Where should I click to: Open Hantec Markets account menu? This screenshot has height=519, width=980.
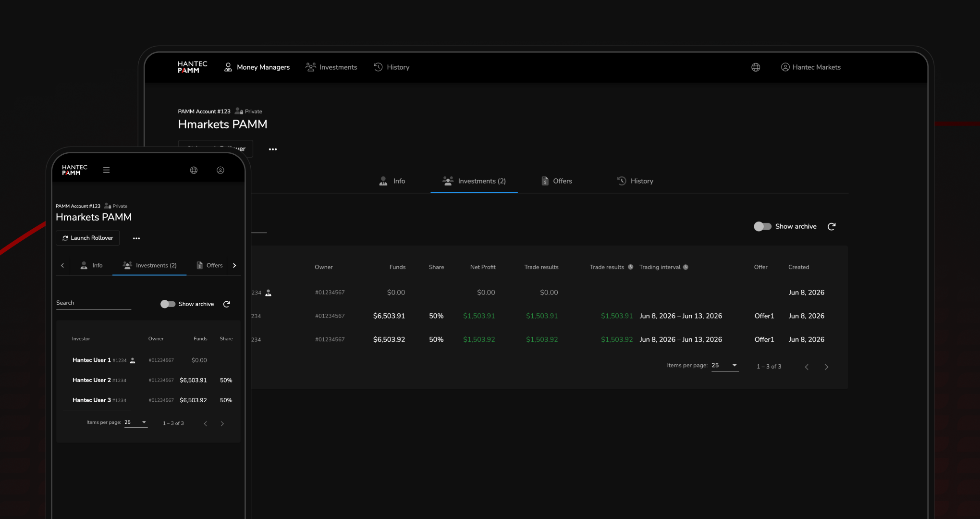[x=811, y=67]
